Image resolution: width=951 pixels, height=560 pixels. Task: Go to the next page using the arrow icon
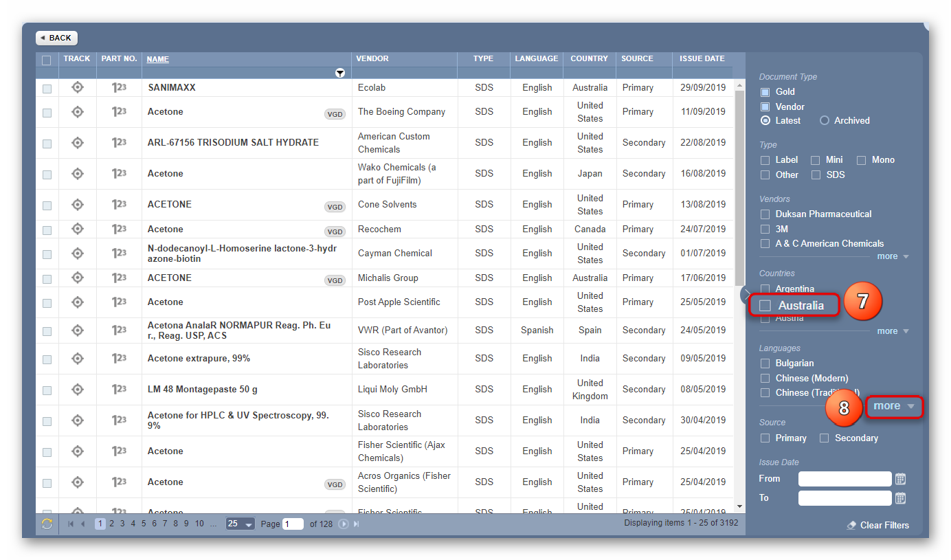pyautogui.click(x=344, y=524)
